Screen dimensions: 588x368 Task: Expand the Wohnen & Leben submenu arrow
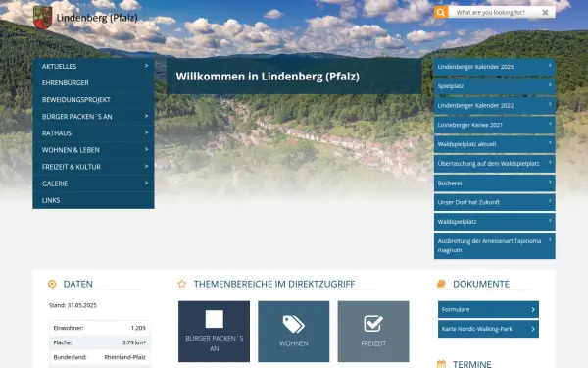point(147,149)
